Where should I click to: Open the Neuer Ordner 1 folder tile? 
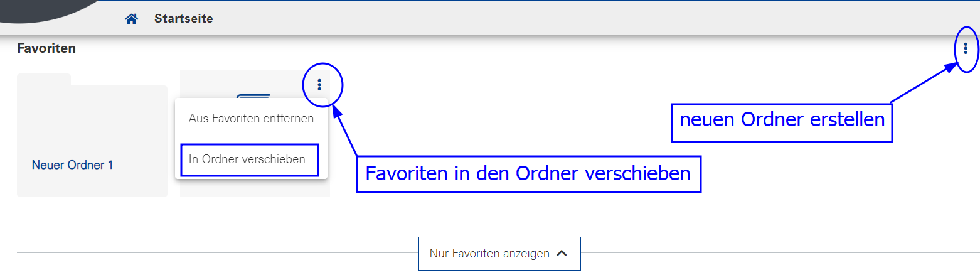[92, 135]
